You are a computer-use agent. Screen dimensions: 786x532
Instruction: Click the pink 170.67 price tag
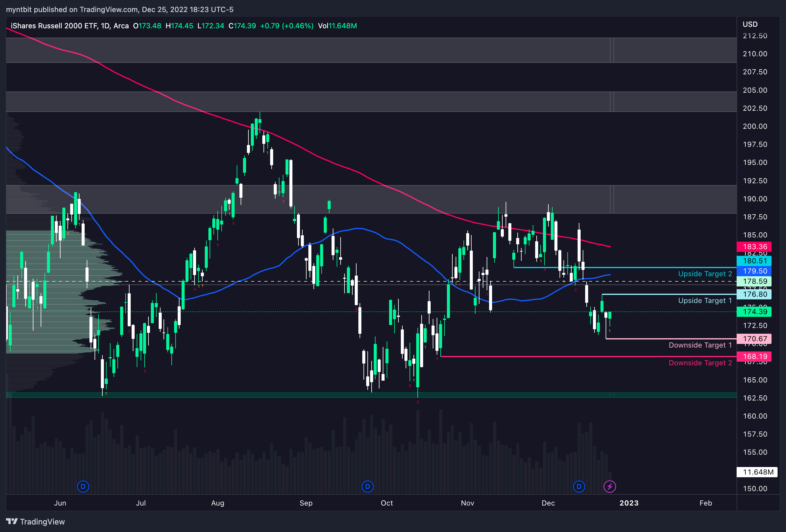[x=754, y=339]
